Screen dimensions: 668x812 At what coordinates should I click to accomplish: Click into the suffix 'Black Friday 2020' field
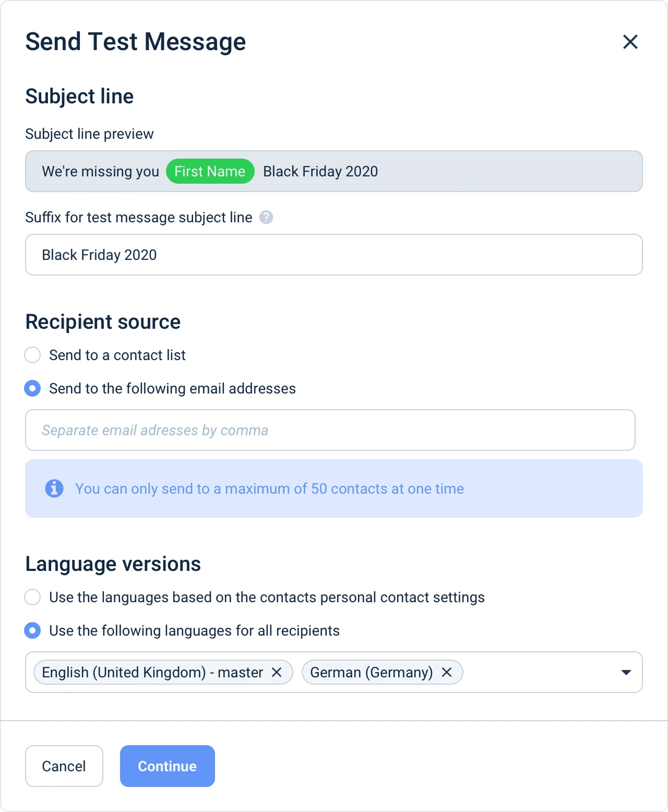pyautogui.click(x=334, y=255)
